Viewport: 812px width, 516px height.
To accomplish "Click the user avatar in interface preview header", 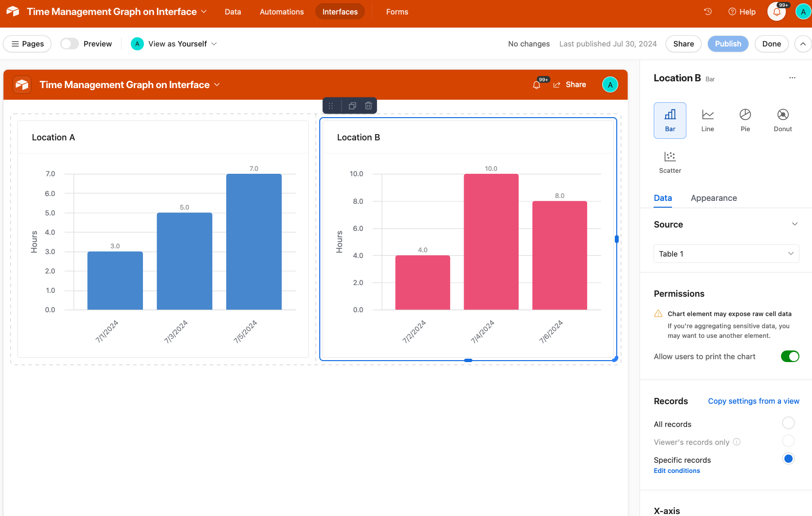I will point(610,85).
